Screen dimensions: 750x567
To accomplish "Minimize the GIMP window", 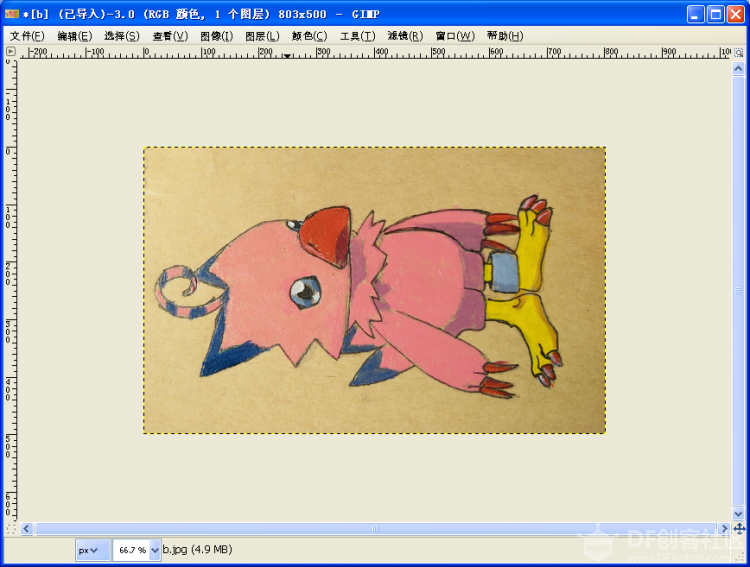I will pyautogui.click(x=695, y=14).
